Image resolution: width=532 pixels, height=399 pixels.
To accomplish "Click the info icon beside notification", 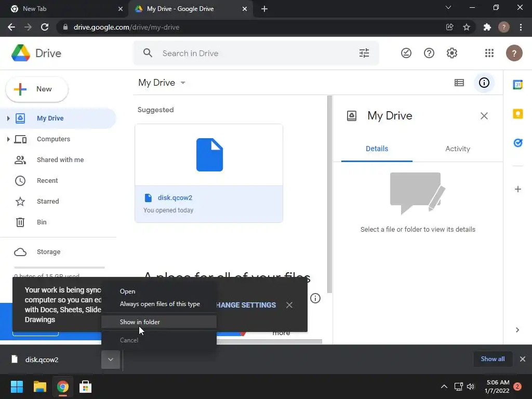I will pyautogui.click(x=315, y=298).
